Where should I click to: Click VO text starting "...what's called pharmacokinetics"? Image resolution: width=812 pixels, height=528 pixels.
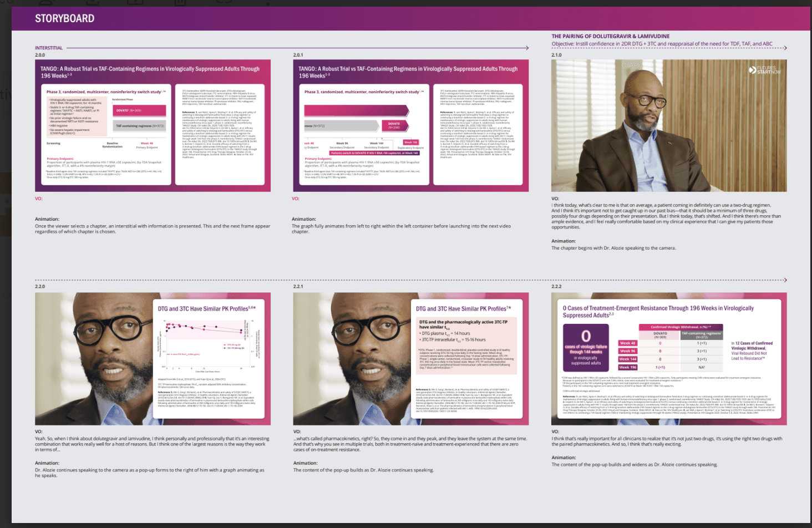click(x=410, y=444)
